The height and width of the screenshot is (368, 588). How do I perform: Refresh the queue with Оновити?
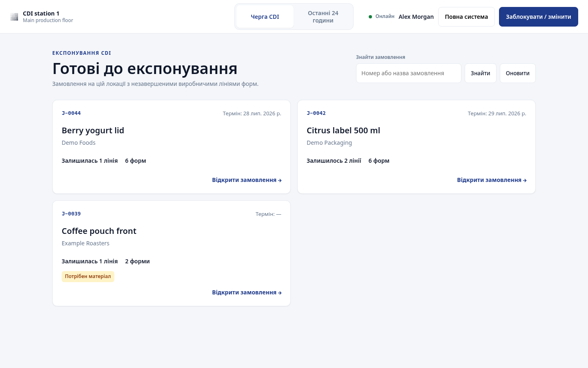[x=518, y=73]
